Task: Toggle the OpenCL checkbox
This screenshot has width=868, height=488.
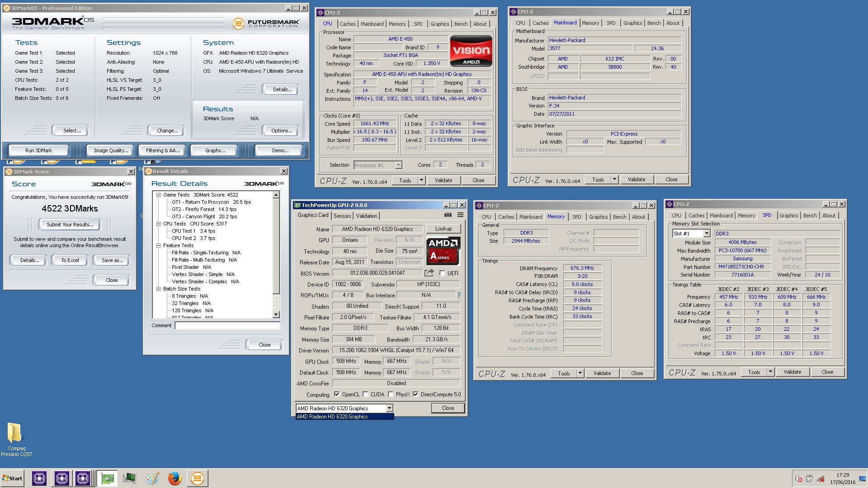Action: coord(336,394)
